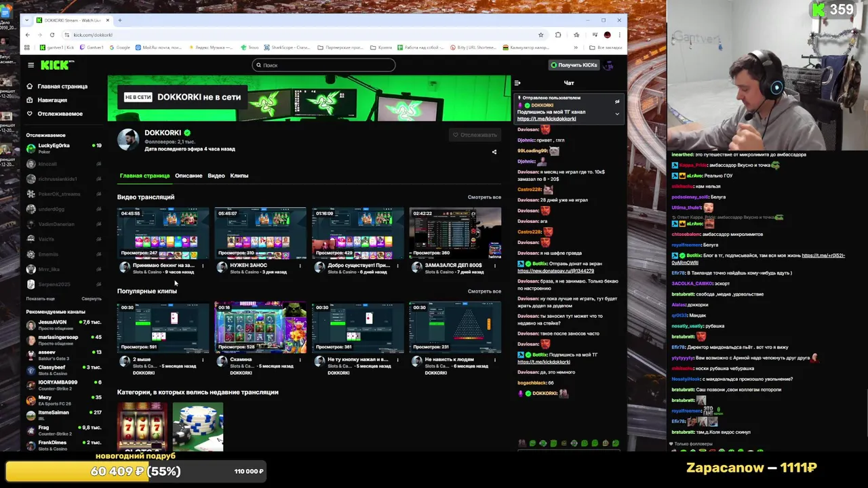The image size is (868, 488).
Task: Focus the Поиск search field
Action: (x=323, y=65)
